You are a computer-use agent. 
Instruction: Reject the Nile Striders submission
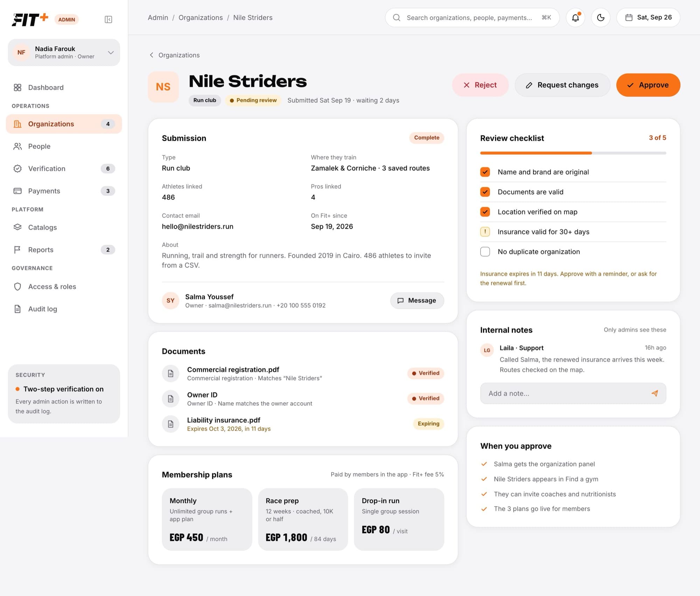click(480, 85)
